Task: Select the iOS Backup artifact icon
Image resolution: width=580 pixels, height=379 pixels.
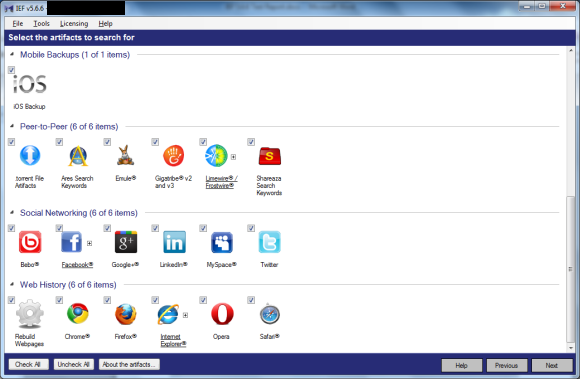Action: pos(30,84)
